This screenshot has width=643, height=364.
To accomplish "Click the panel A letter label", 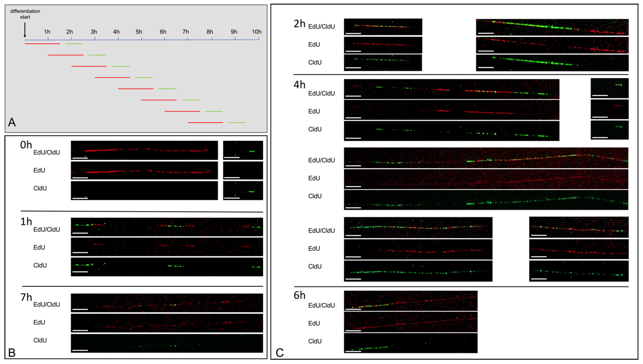I will coord(12,122).
